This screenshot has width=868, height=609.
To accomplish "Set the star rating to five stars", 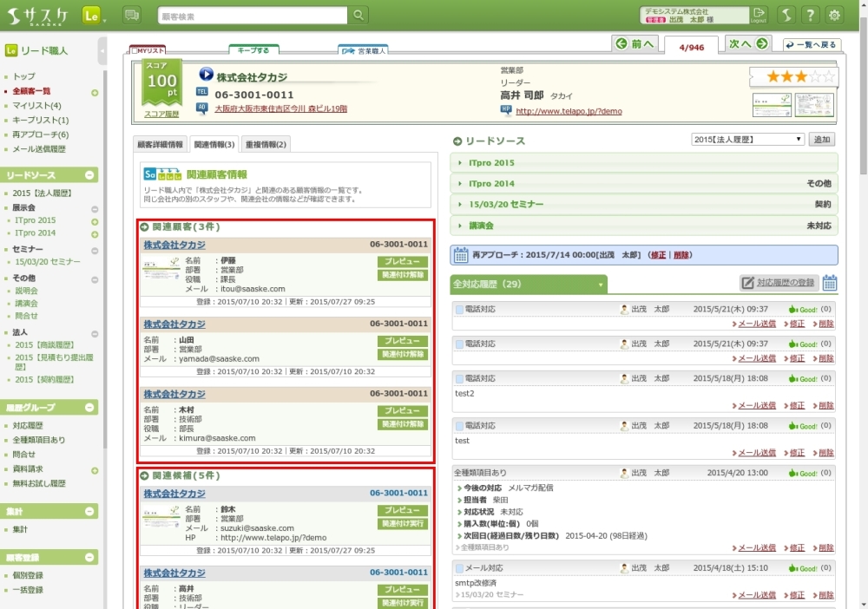I will tap(829, 77).
